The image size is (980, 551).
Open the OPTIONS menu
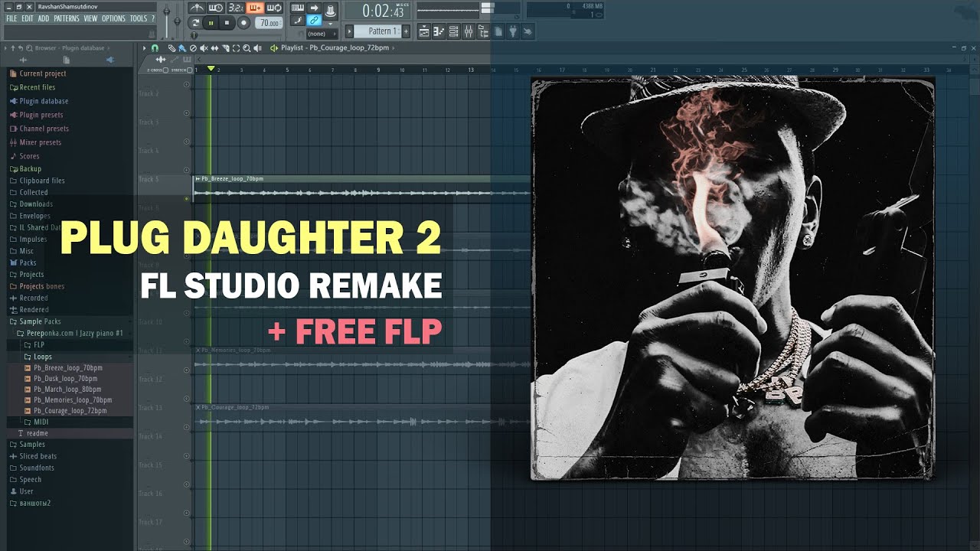113,18
